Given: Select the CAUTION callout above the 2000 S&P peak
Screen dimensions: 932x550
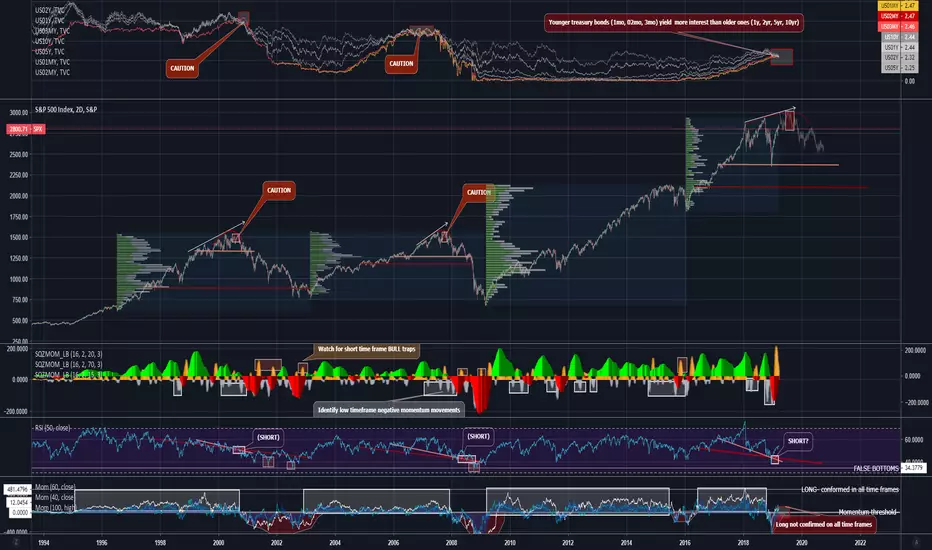Looking at the screenshot, I should point(279,190).
